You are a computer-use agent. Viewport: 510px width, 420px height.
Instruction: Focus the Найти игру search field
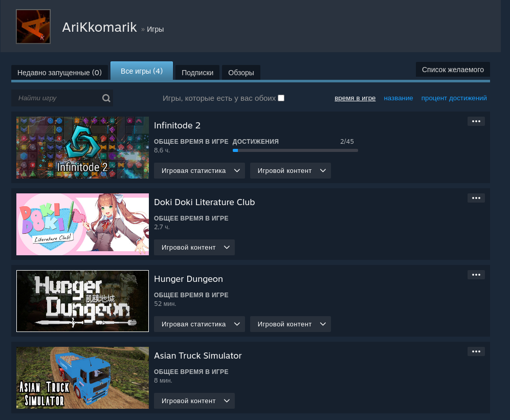coord(57,98)
